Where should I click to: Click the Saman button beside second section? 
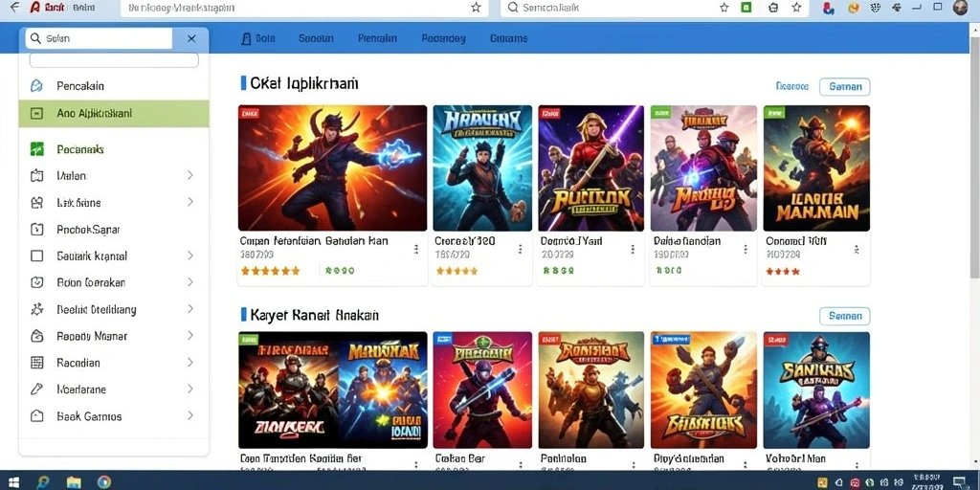coord(844,316)
